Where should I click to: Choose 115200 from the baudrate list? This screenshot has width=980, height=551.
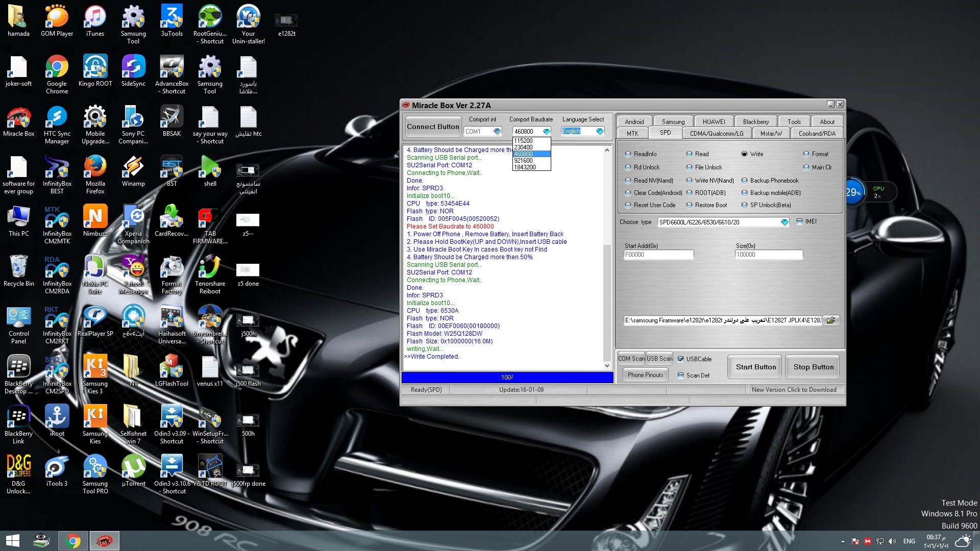531,141
